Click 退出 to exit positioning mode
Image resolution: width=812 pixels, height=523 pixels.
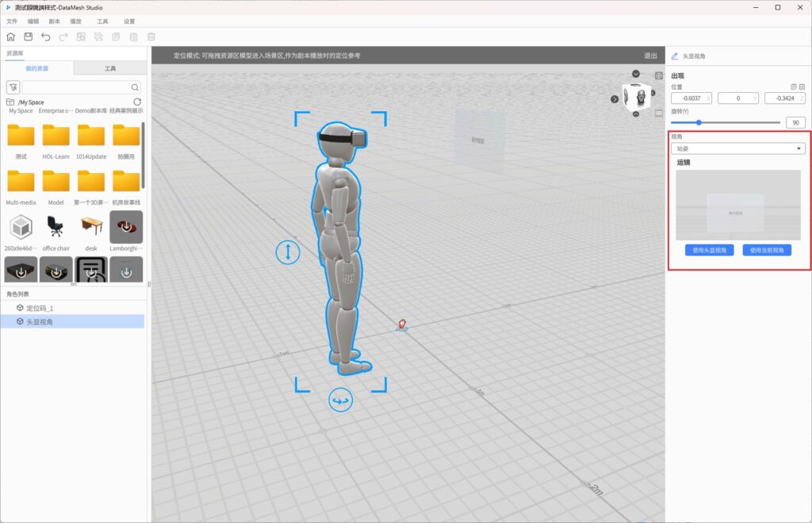coord(650,56)
